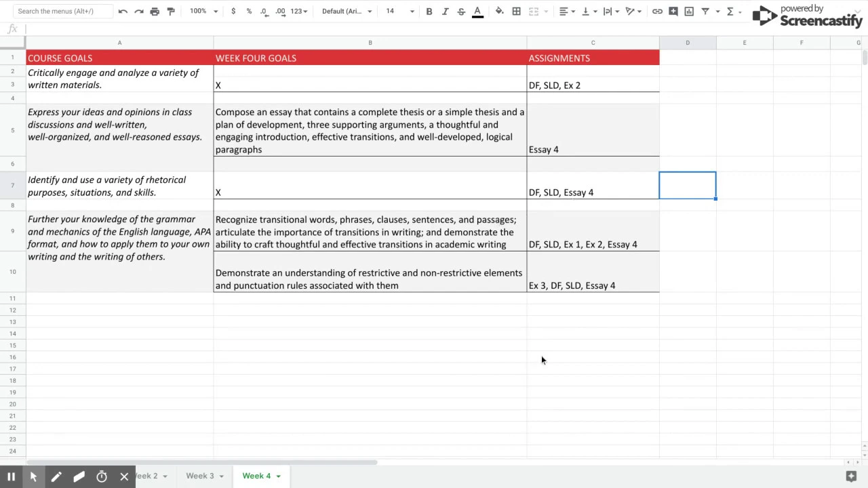Click the Screencastify timer icon
868x488 pixels.
tap(102, 476)
